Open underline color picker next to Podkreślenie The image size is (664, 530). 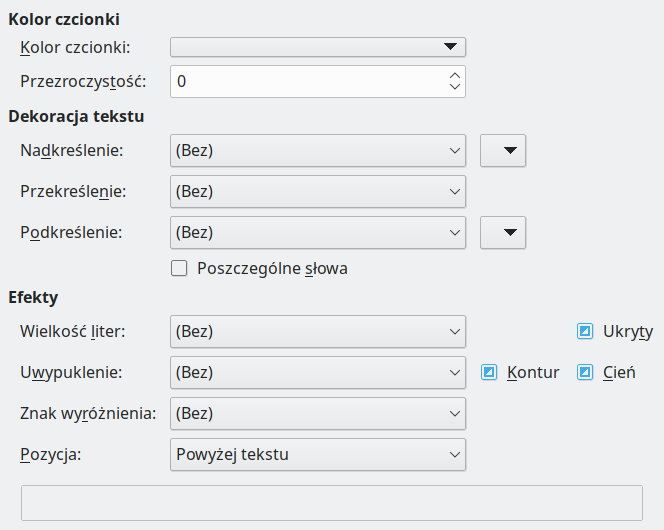(x=503, y=232)
